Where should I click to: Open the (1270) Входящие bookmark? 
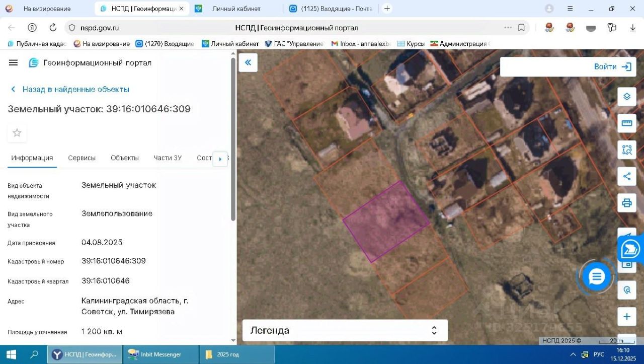[x=165, y=44]
